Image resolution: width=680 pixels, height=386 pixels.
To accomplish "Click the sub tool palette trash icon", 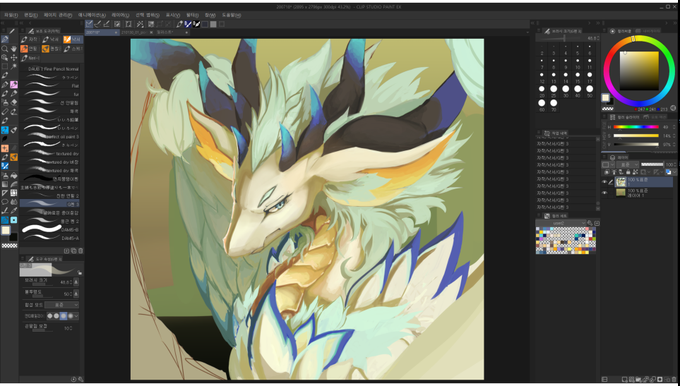I will point(81,251).
